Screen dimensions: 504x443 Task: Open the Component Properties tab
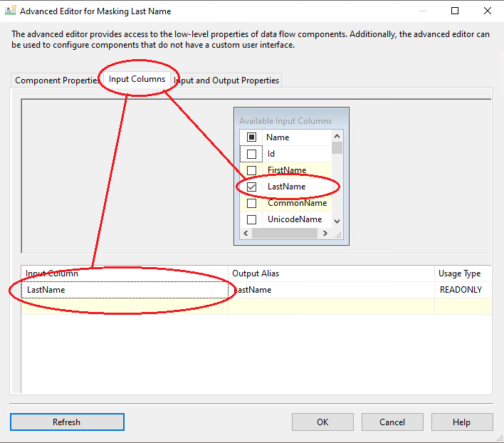[57, 80]
